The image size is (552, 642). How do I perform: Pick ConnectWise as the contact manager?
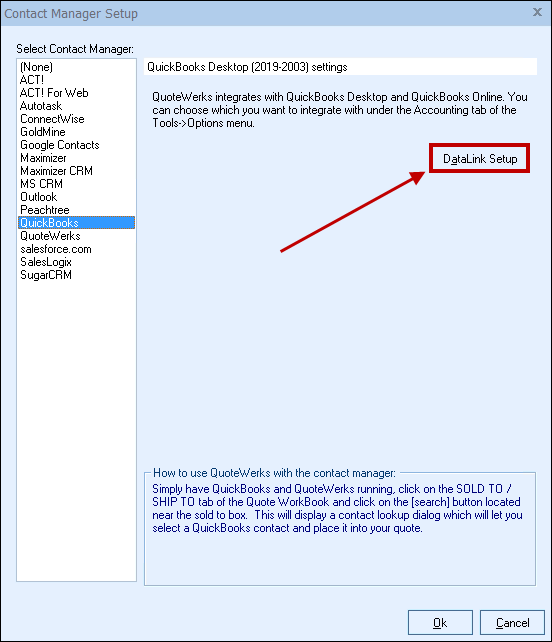click(77, 119)
